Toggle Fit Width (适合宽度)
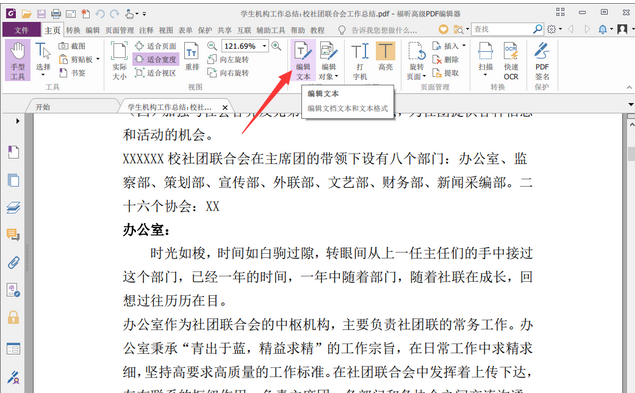The width and height of the screenshot is (635, 393). (x=156, y=60)
